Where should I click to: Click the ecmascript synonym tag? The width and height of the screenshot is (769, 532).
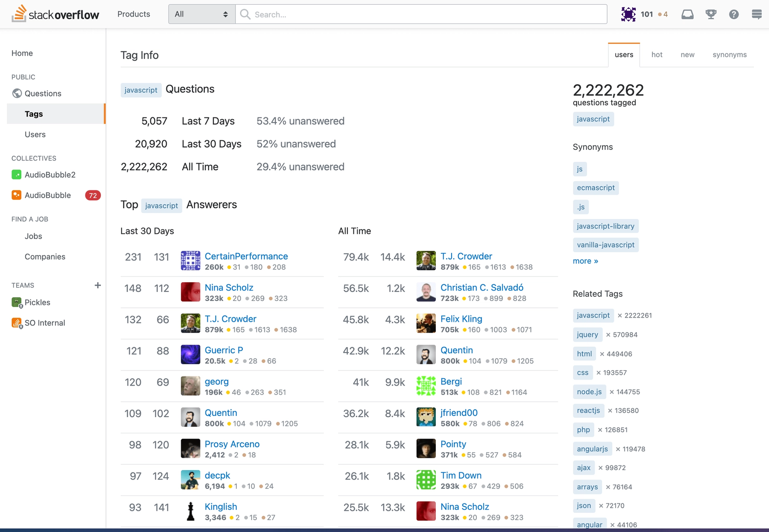[596, 187]
